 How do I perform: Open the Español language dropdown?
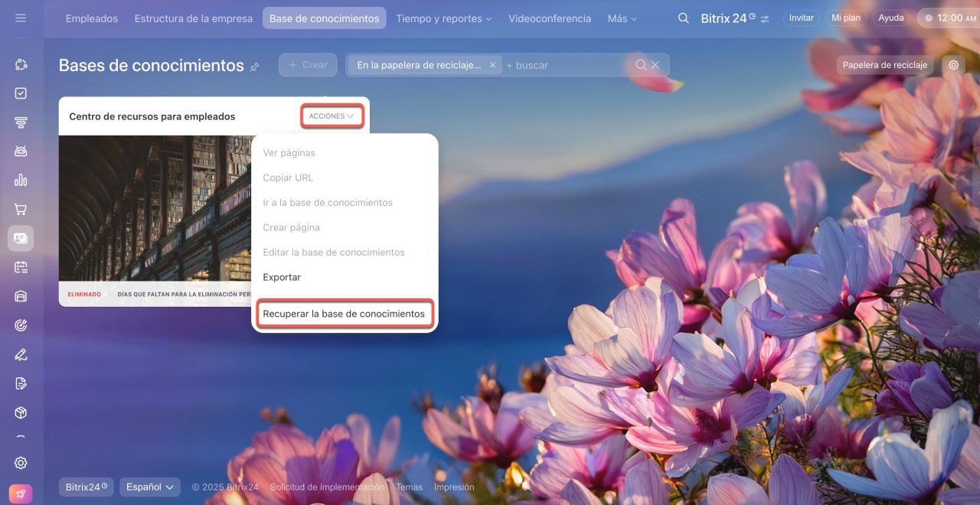coord(150,487)
